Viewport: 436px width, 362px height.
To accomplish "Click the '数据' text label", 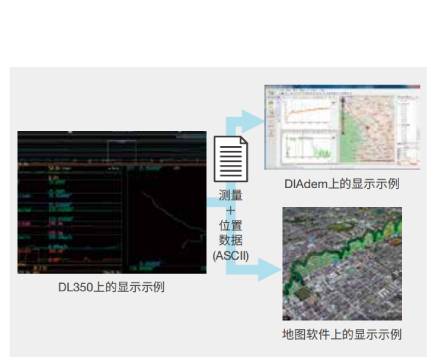I will [230, 240].
